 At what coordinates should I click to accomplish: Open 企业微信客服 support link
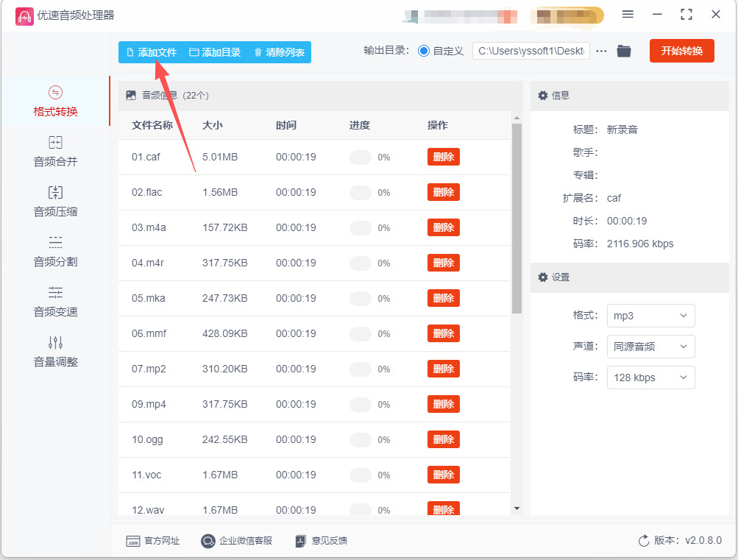236,541
